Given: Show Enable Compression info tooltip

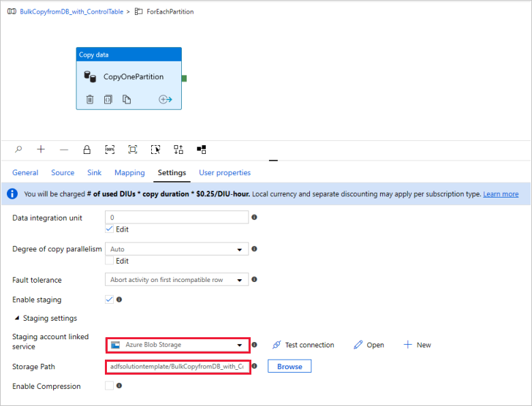Looking at the screenshot, I should (119, 386).
